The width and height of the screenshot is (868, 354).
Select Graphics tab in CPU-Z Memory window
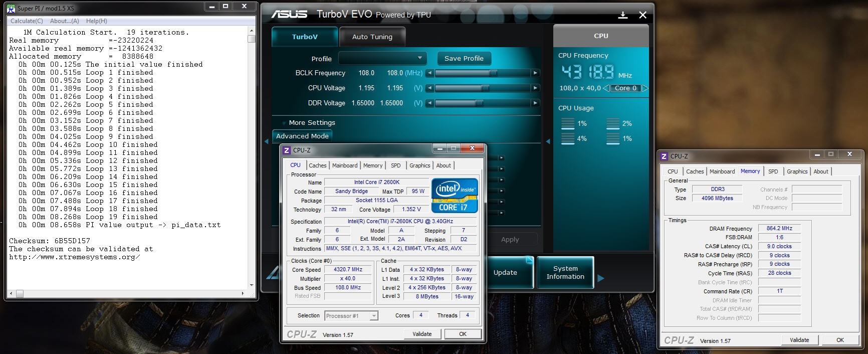point(797,171)
